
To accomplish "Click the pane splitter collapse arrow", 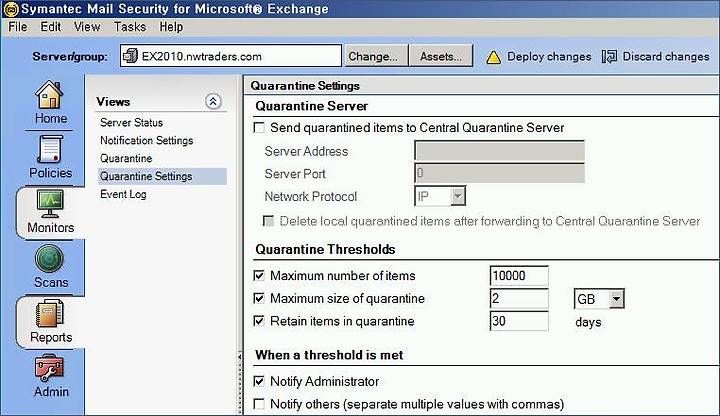I will (x=240, y=356).
